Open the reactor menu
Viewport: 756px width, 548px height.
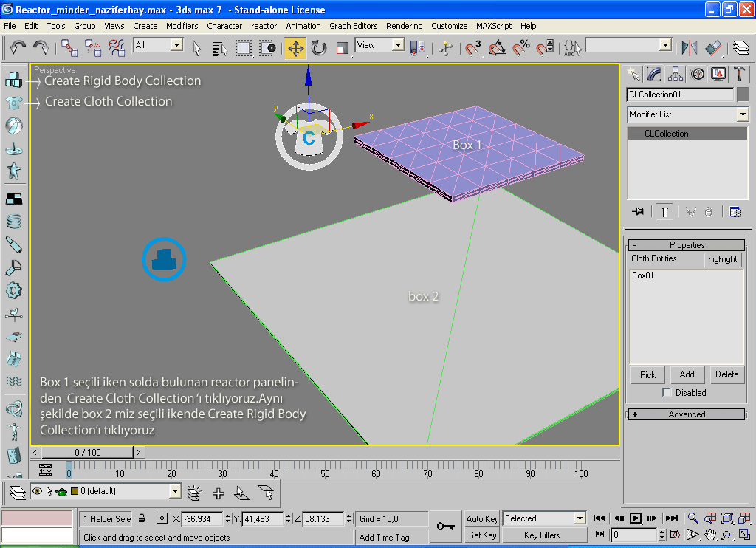pos(264,26)
